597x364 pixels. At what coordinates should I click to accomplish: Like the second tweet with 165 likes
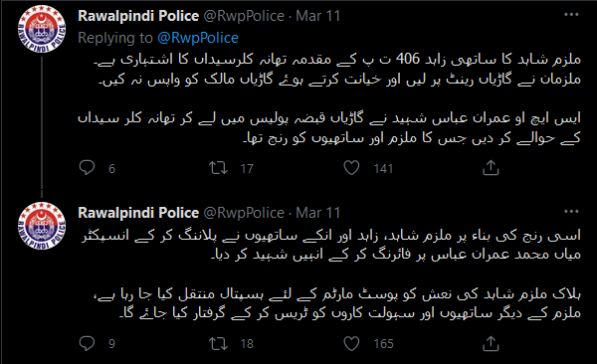351,343
